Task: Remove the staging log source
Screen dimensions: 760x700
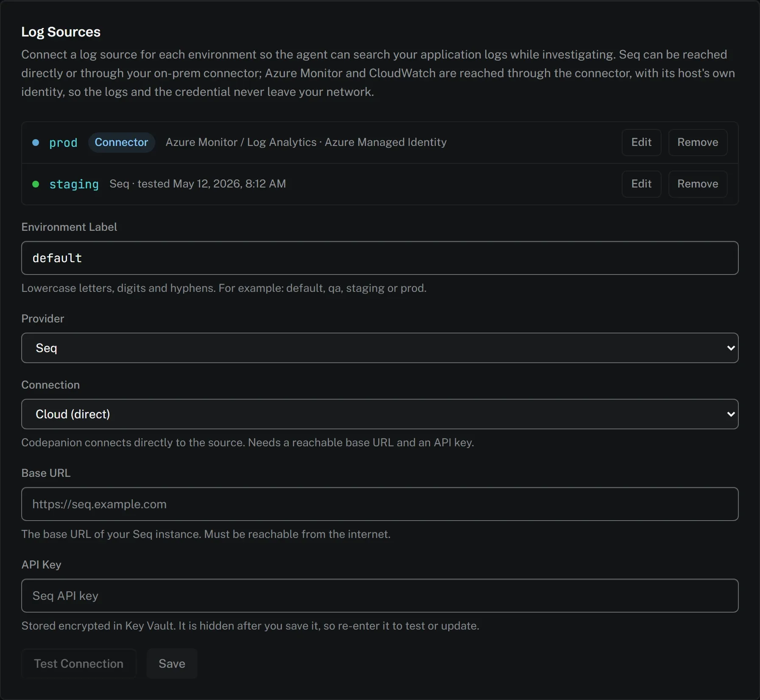Action: coord(698,184)
